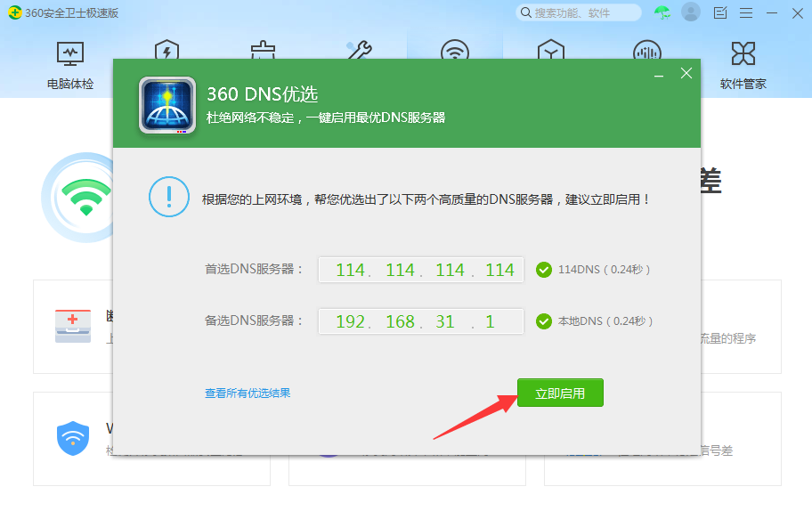Click the green umbrella icon in title bar

662,12
